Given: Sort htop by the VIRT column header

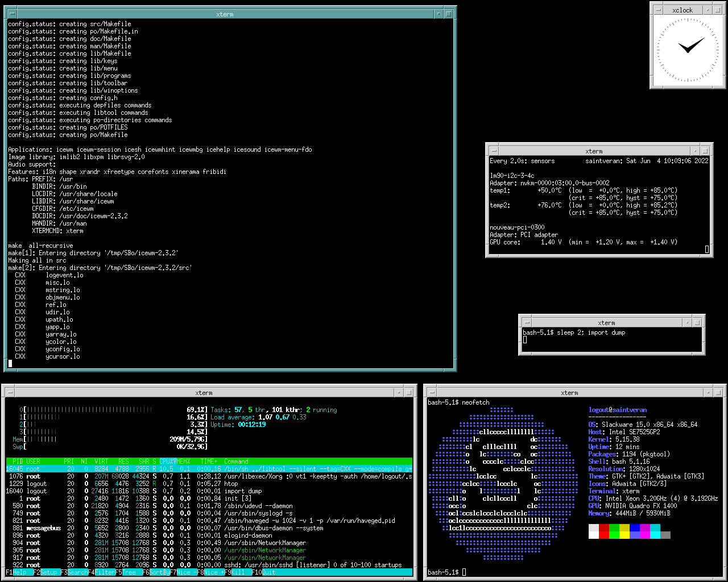Looking at the screenshot, I should point(101,462).
